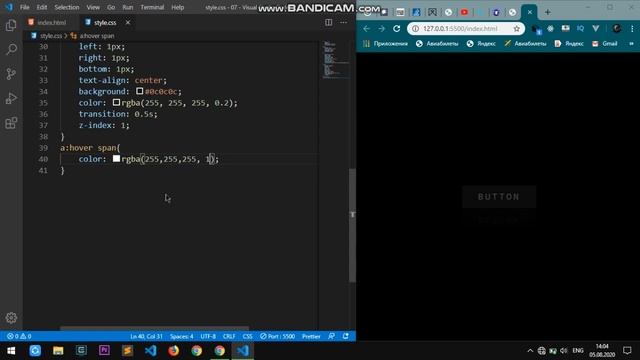Click the white color swatch on line 40
Screen dimensions: 640x360
point(116,158)
